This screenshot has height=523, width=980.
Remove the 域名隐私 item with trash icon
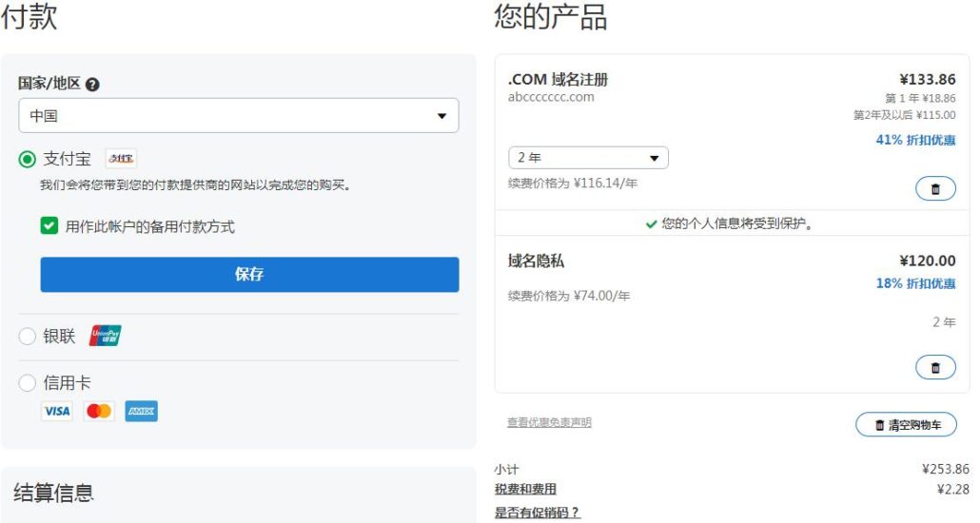(934, 367)
